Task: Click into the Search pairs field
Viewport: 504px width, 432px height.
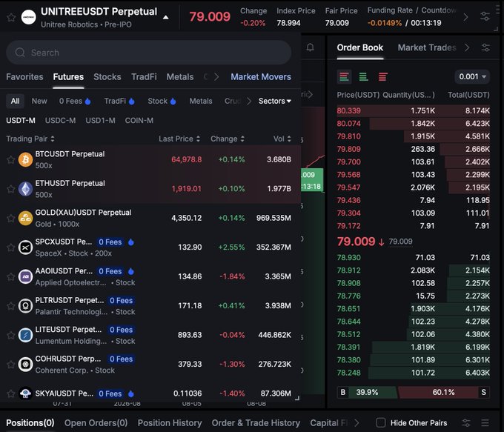Action: [x=149, y=53]
